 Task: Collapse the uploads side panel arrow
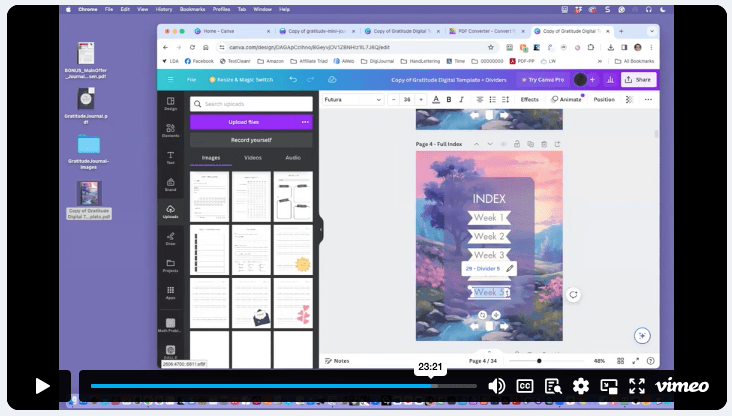[320, 230]
